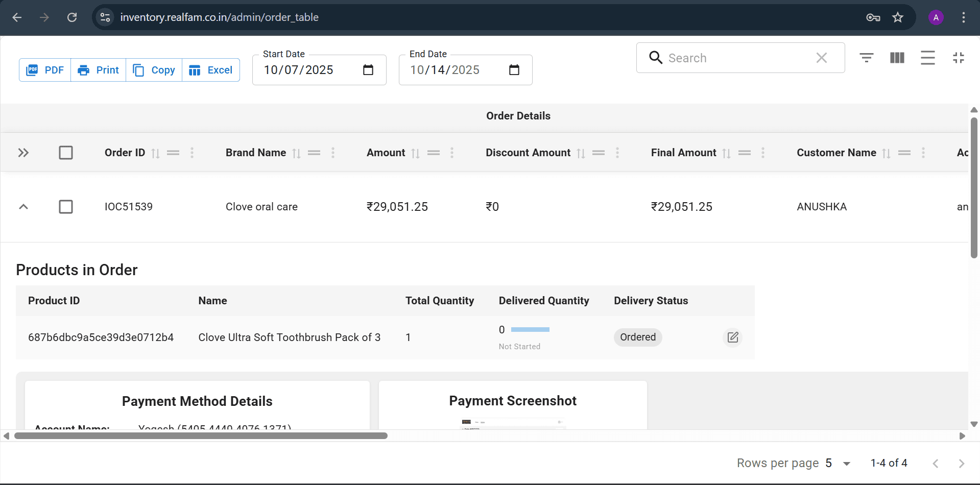
Task: Open the End Date calendar picker icon
Action: click(514, 69)
